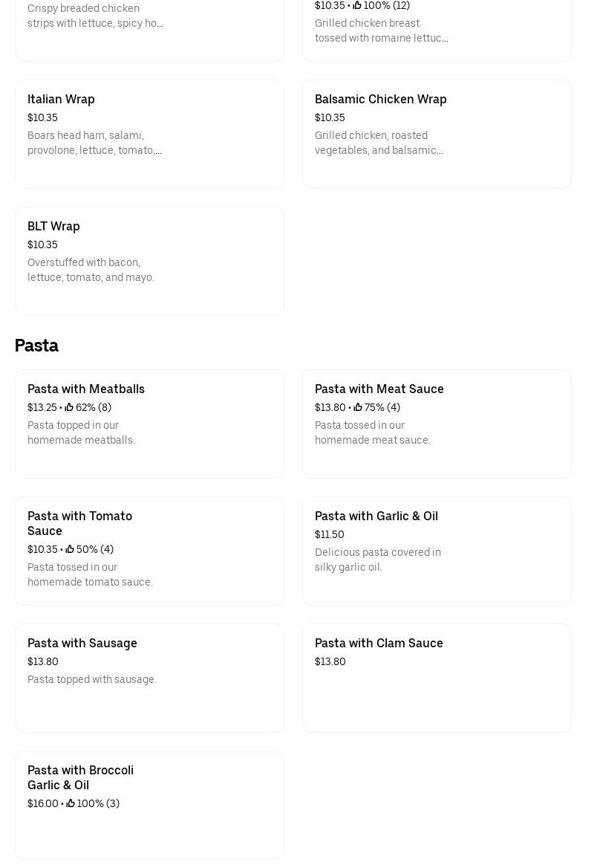The width and height of the screenshot is (597, 868).
Task: Click the Pasta with Sausage description
Action: coord(92,679)
